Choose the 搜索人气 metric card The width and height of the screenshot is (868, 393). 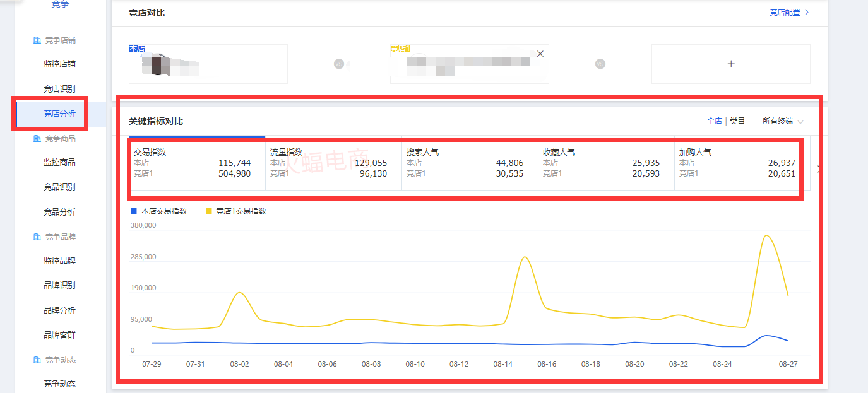point(470,163)
